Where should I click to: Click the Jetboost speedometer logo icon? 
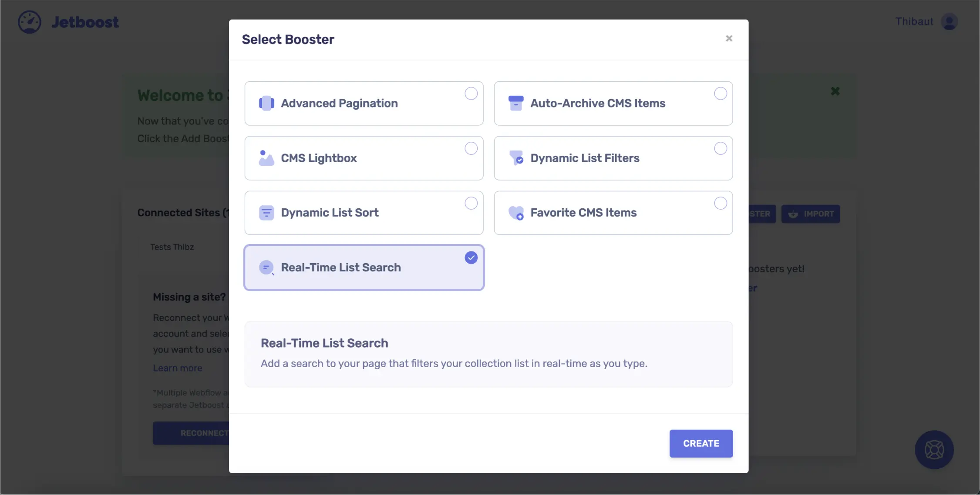tap(30, 22)
